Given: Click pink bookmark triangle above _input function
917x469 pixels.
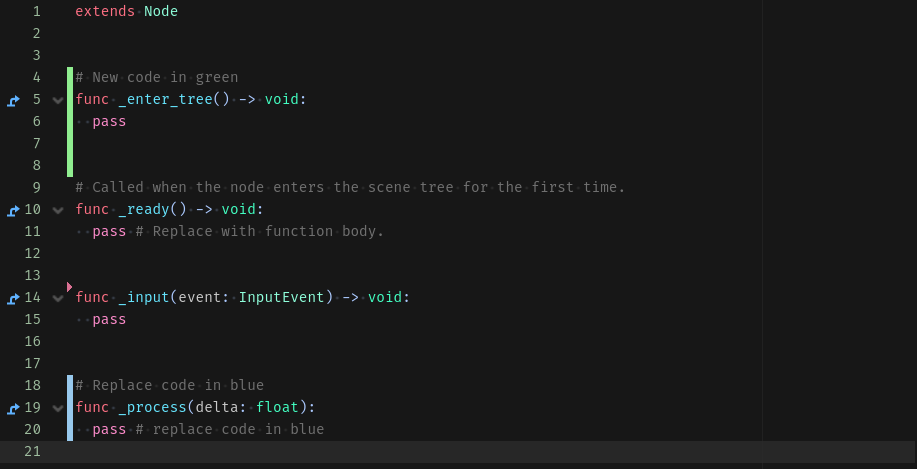Looking at the screenshot, I should tap(70, 287).
